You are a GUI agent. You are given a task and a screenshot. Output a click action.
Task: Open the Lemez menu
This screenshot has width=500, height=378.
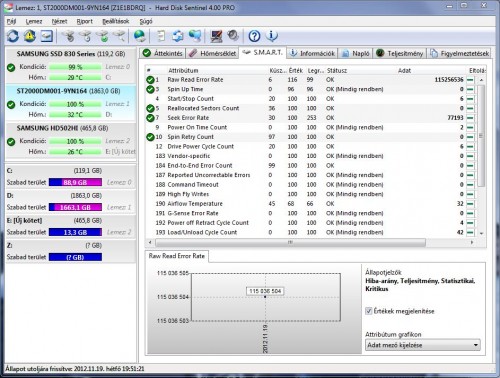pyautogui.click(x=34, y=21)
